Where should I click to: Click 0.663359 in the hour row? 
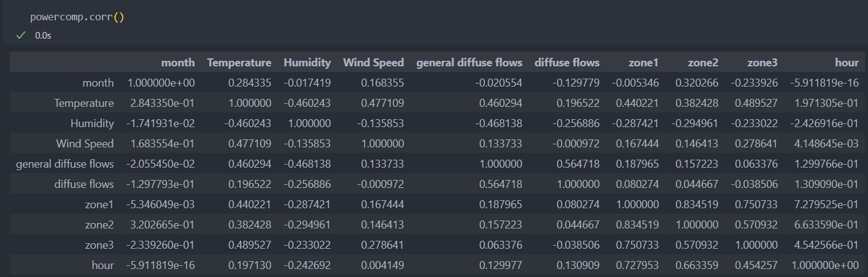697,265
